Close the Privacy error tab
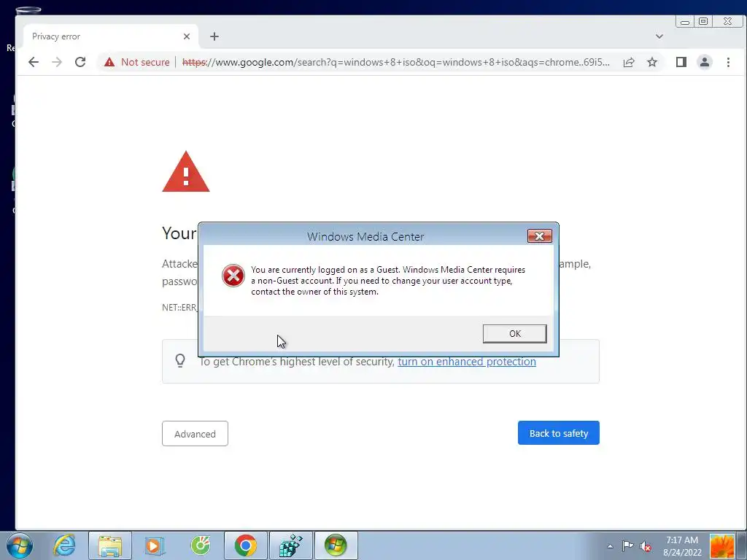 pos(187,36)
